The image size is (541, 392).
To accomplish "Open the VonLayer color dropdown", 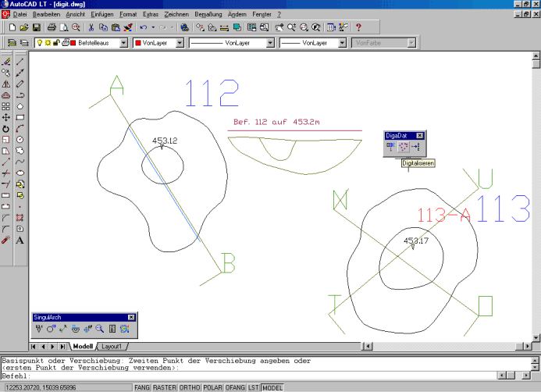I will (x=180, y=44).
